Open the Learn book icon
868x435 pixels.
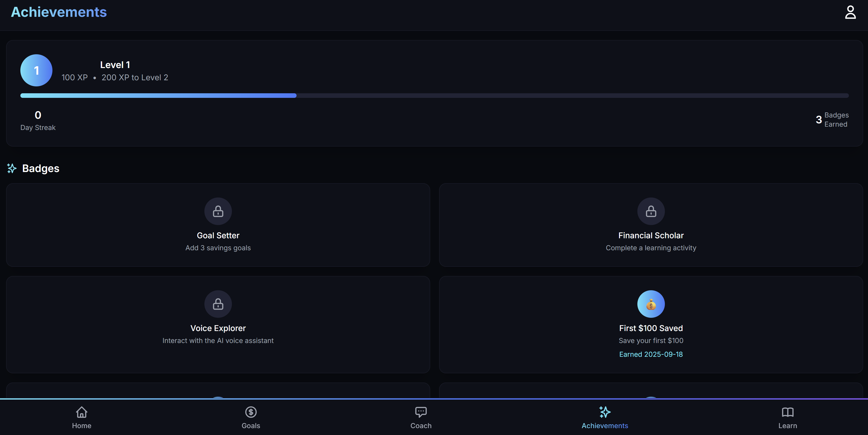[788, 412]
